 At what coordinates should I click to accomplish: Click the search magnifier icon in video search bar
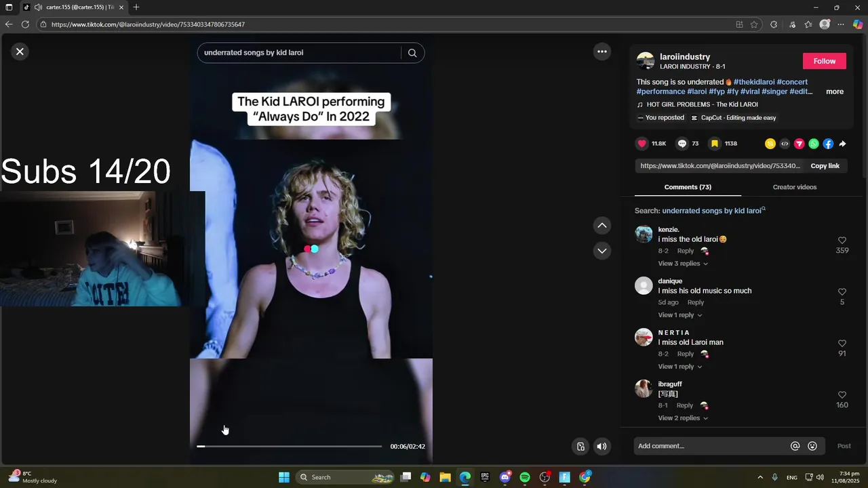412,53
